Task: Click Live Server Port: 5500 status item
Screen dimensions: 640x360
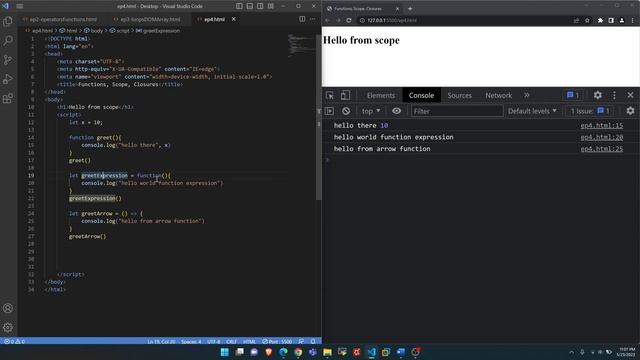Action: [277, 341]
